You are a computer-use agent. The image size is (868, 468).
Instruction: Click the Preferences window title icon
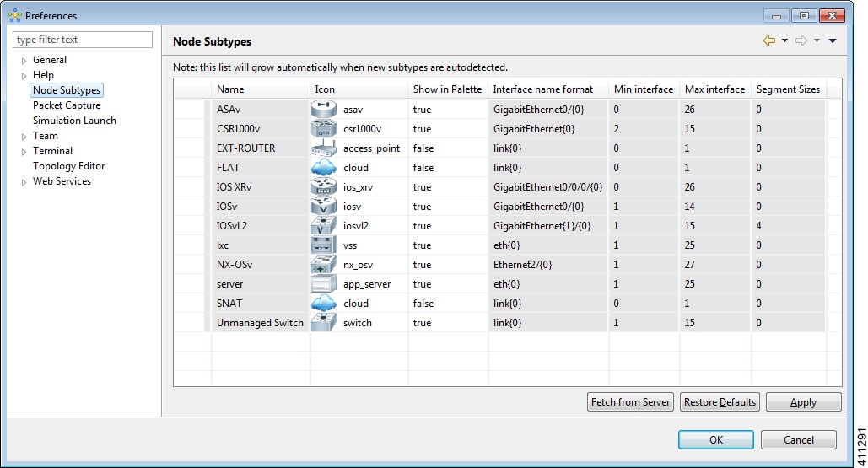coord(15,15)
